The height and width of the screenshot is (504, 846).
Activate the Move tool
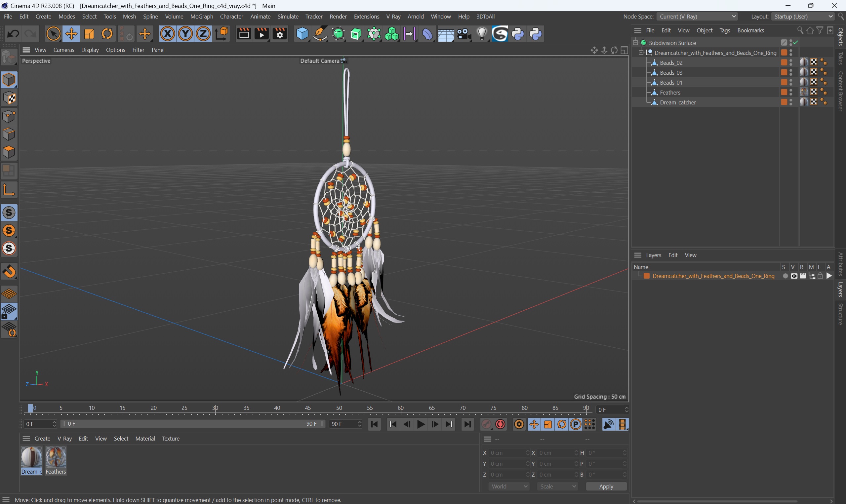(71, 34)
